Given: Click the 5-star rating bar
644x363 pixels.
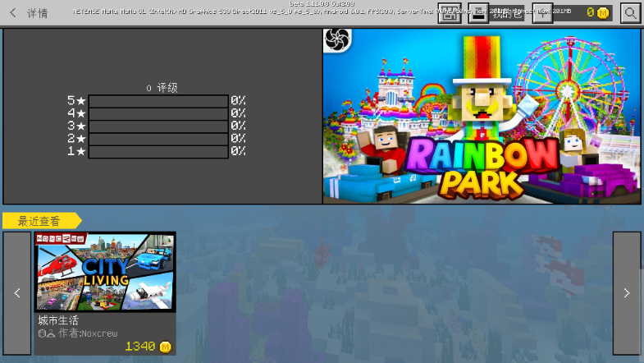Looking at the screenshot, I should pos(158,101).
